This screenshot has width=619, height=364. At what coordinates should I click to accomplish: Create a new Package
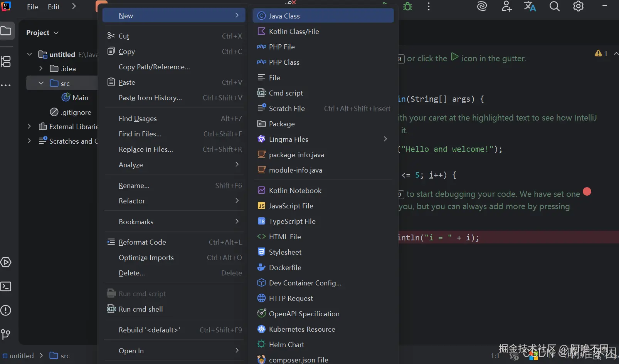pyautogui.click(x=323, y=124)
